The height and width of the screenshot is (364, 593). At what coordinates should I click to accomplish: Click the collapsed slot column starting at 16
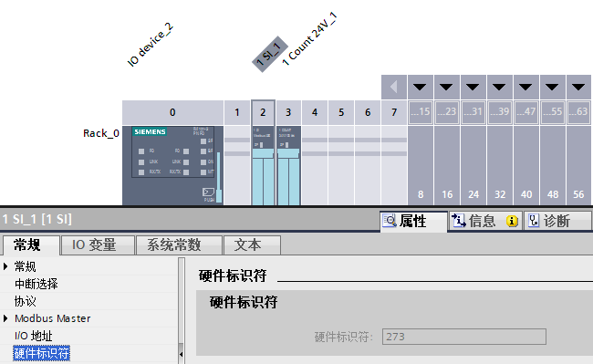click(x=447, y=165)
